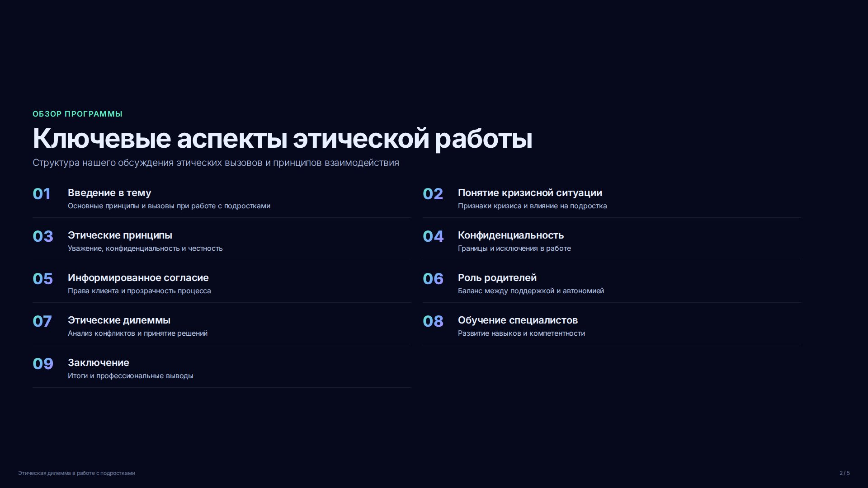Click the number 05
Image resolution: width=868 pixels, height=488 pixels.
click(42, 279)
